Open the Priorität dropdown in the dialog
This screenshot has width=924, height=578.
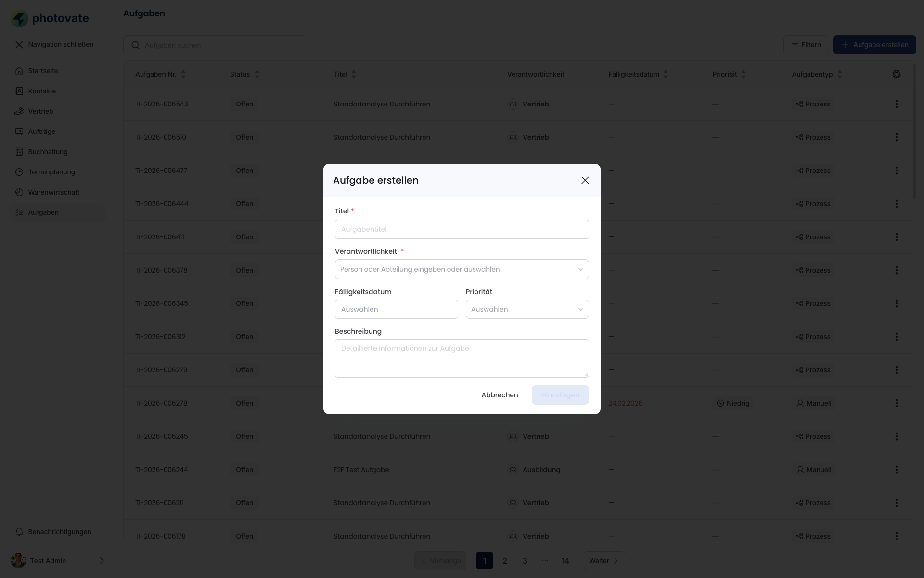click(527, 309)
